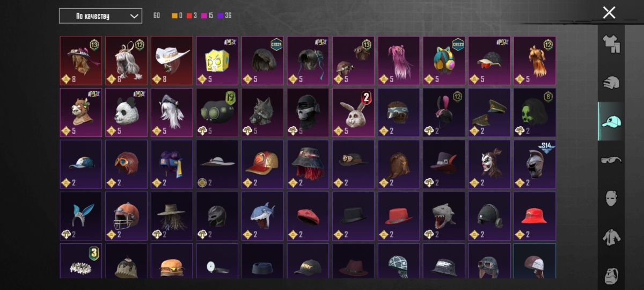Choose the S14 plumed knight helmet

535,164
